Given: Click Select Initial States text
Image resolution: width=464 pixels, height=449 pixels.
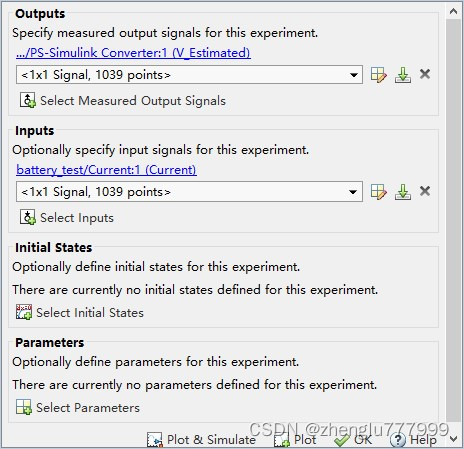Looking at the screenshot, I should 90,313.
